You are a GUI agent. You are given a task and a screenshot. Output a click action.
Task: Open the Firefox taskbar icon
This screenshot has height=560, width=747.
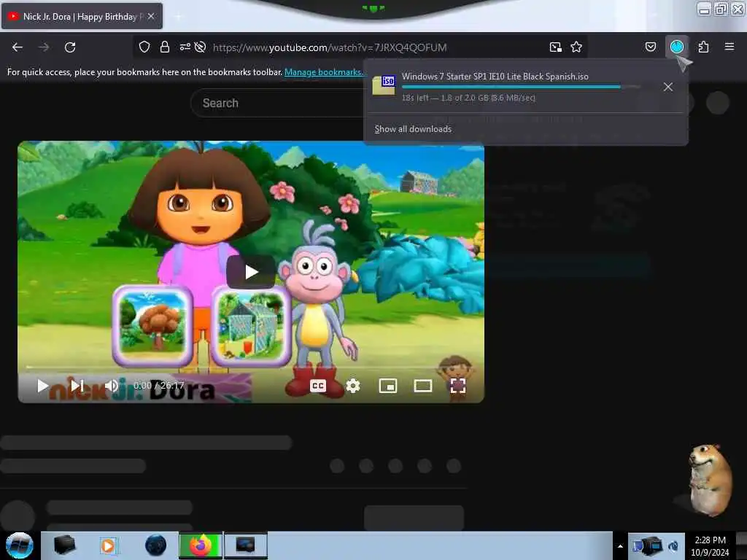point(201,545)
